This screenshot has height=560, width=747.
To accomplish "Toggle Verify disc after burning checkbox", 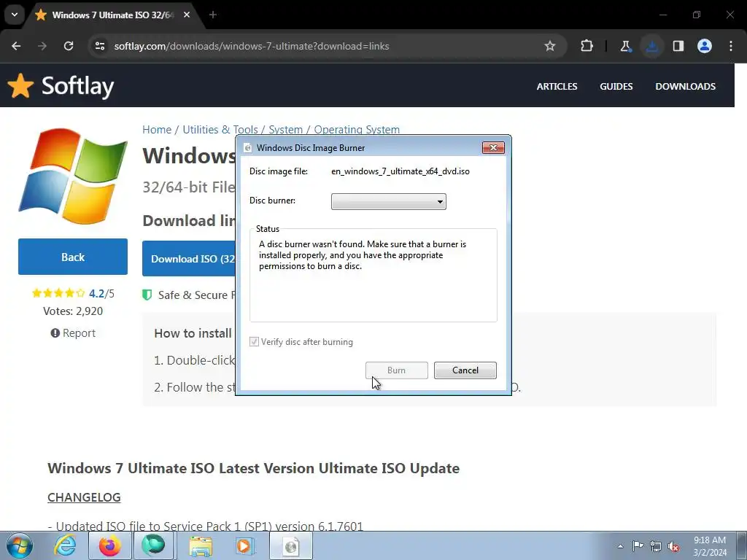I will click(255, 342).
